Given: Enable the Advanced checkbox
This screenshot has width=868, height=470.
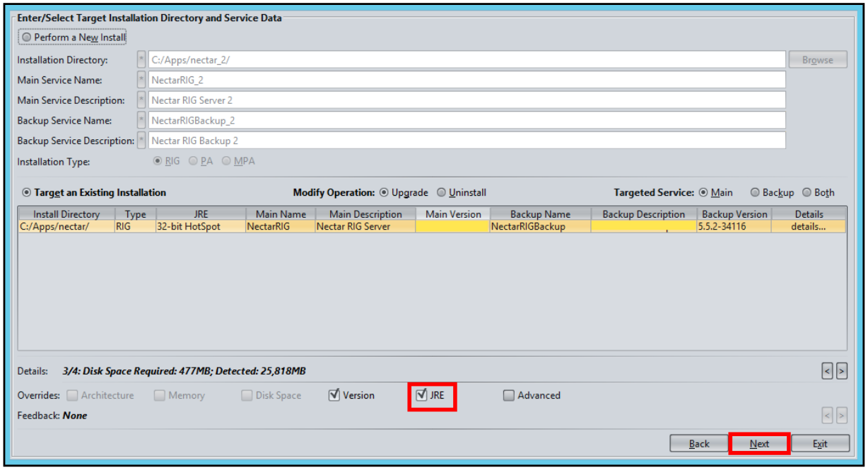Looking at the screenshot, I should tap(532, 395).
